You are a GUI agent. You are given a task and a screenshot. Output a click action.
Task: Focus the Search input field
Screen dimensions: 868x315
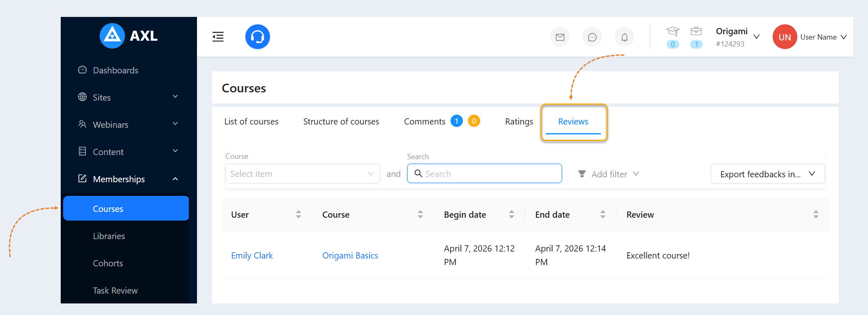[484, 174]
